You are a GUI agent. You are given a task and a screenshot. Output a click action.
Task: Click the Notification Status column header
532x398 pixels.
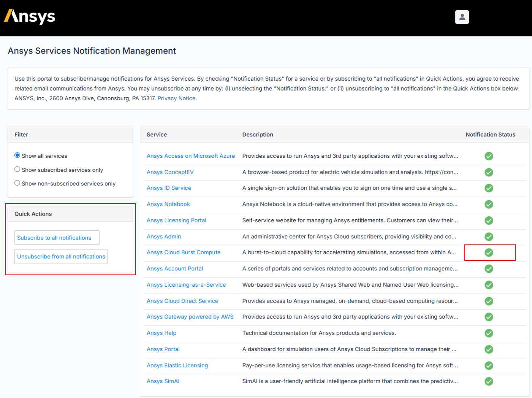pos(491,135)
